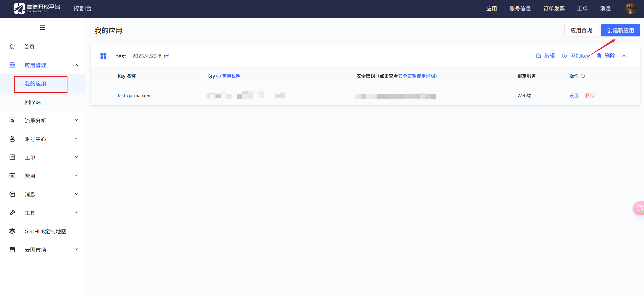
Task: Click the 创建新应用 button
Action: click(620, 30)
